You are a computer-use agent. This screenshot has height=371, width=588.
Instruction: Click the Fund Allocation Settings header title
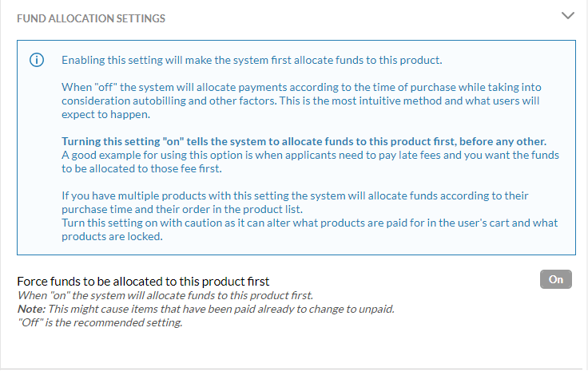(x=91, y=17)
